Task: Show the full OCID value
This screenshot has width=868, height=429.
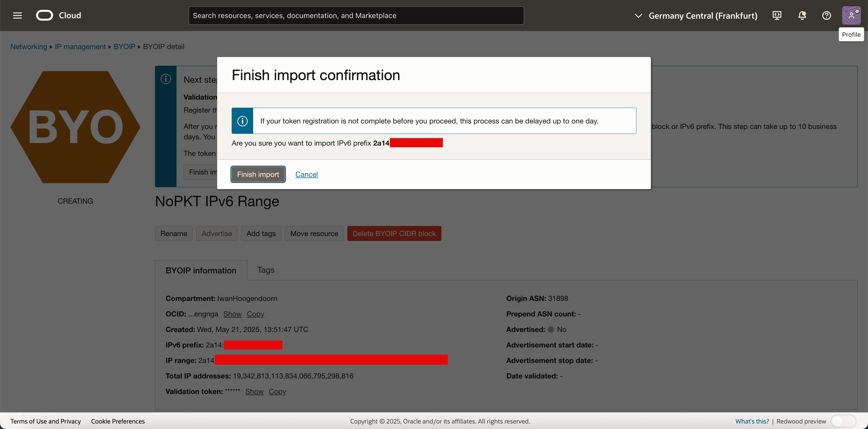Action: coord(232,314)
